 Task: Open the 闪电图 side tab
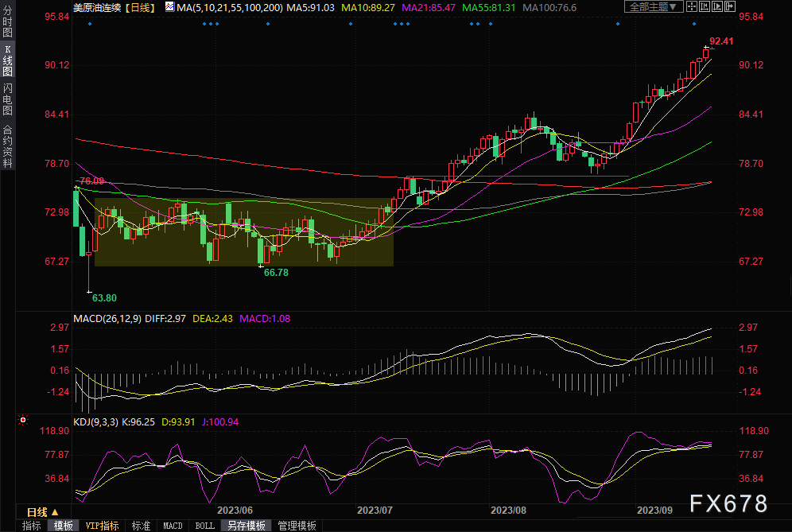(7, 99)
